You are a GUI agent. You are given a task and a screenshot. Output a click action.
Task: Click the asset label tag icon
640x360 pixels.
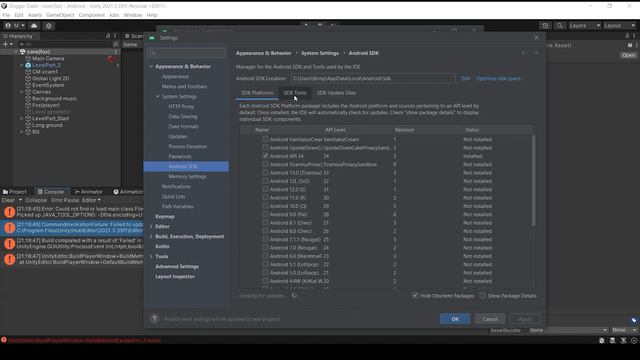633,320
